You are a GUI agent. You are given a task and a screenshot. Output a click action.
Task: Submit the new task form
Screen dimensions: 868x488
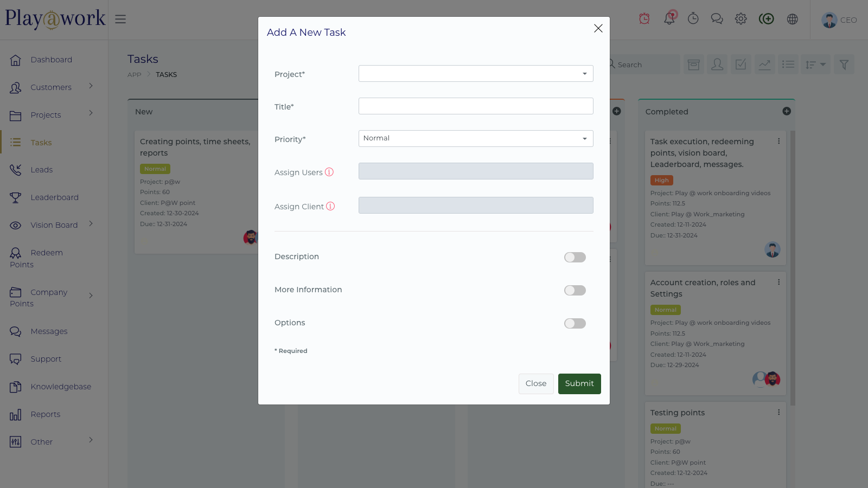[x=579, y=383]
